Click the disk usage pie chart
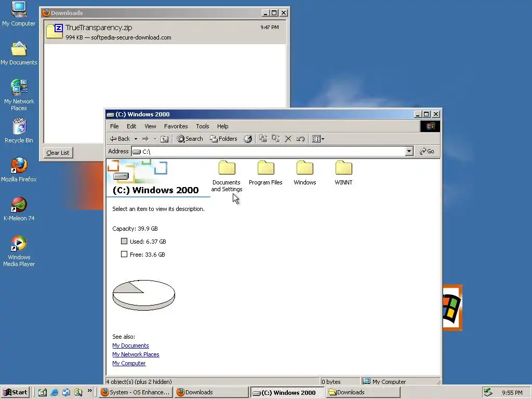Viewport: 532px width, 399px height. point(144,295)
